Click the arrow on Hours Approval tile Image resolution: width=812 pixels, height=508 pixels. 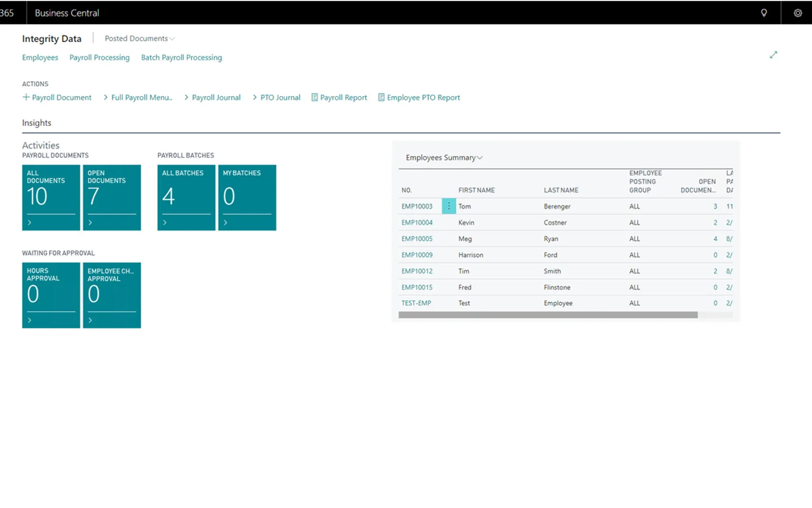[29, 320]
